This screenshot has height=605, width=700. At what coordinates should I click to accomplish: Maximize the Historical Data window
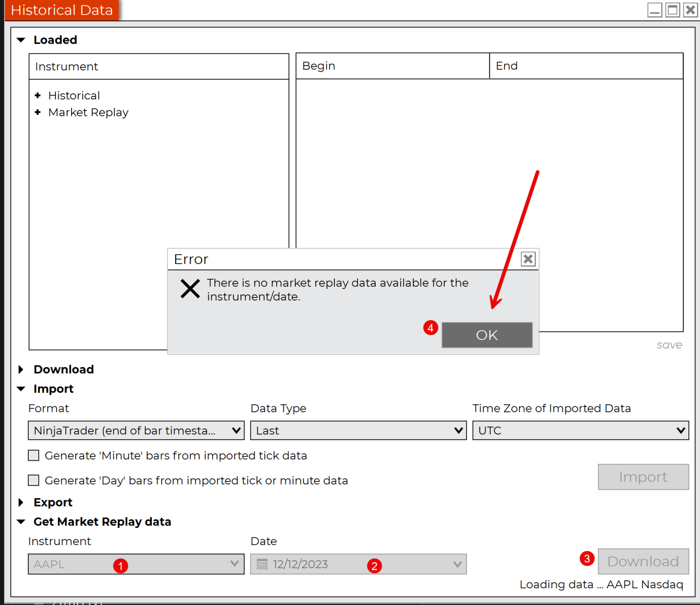pos(673,10)
